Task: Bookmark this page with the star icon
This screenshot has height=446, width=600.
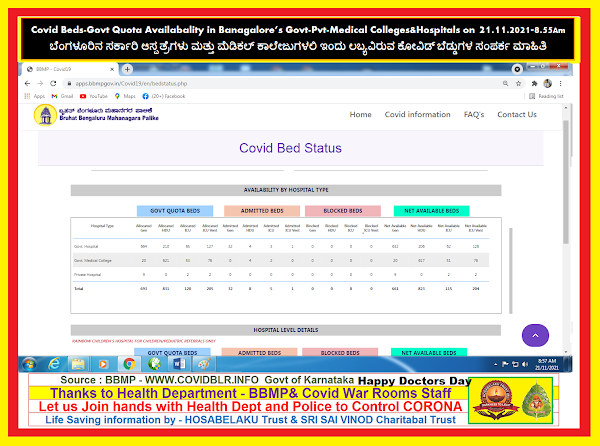Action: (x=518, y=83)
